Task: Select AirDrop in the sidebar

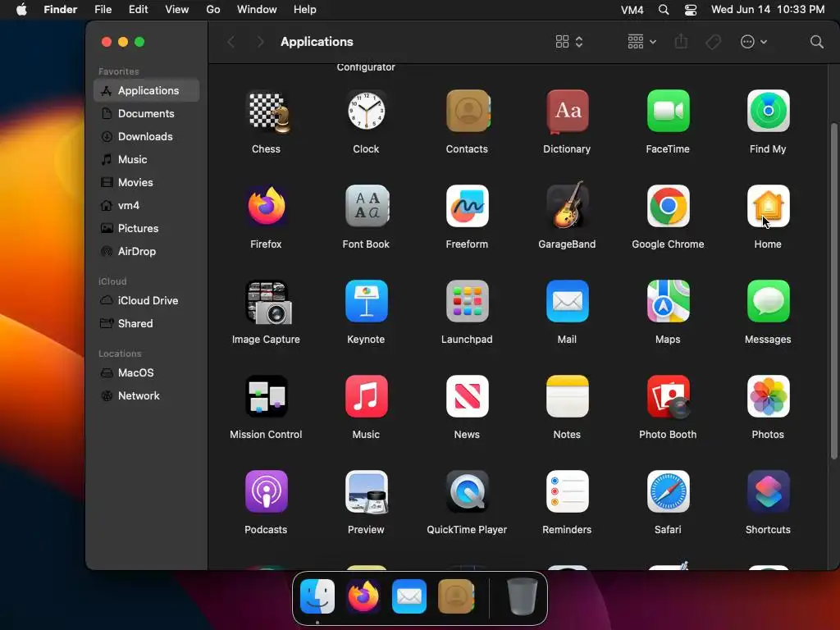Action: click(x=146, y=252)
